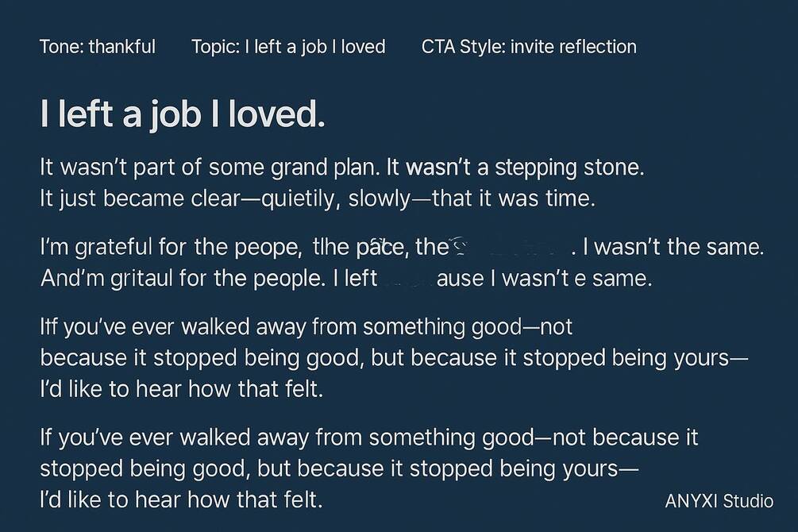Click the line 'If you've ever walked away from something good—not because it'
This screenshot has height=532, width=798.
point(369,438)
